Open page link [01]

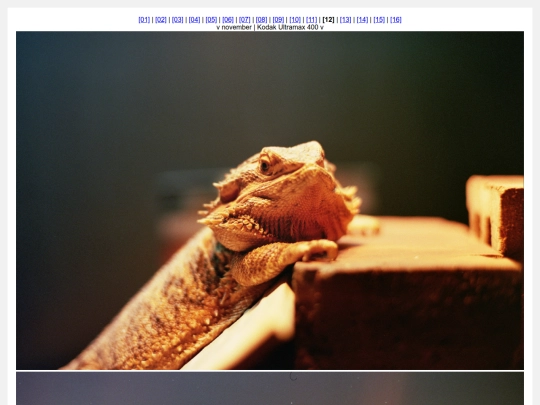[x=144, y=20]
